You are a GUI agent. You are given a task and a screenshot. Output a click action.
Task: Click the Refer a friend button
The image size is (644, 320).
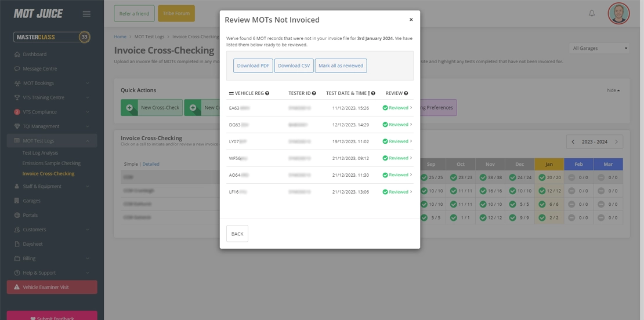pos(134,13)
